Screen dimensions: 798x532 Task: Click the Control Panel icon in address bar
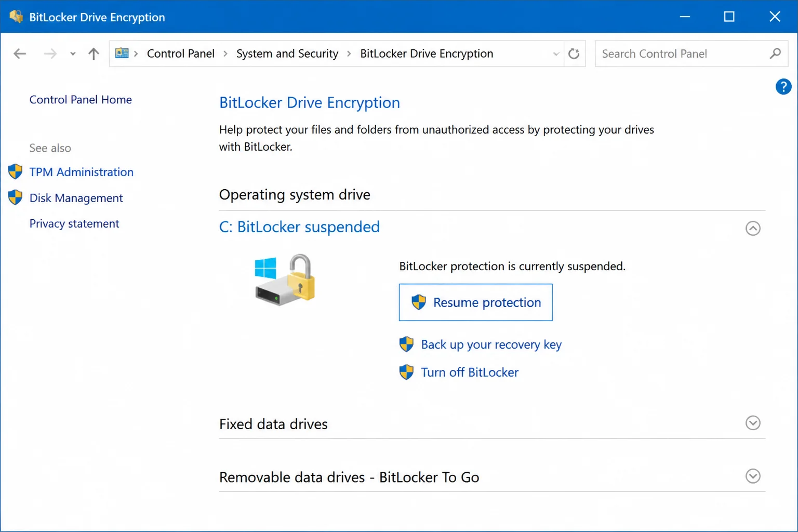pyautogui.click(x=122, y=53)
